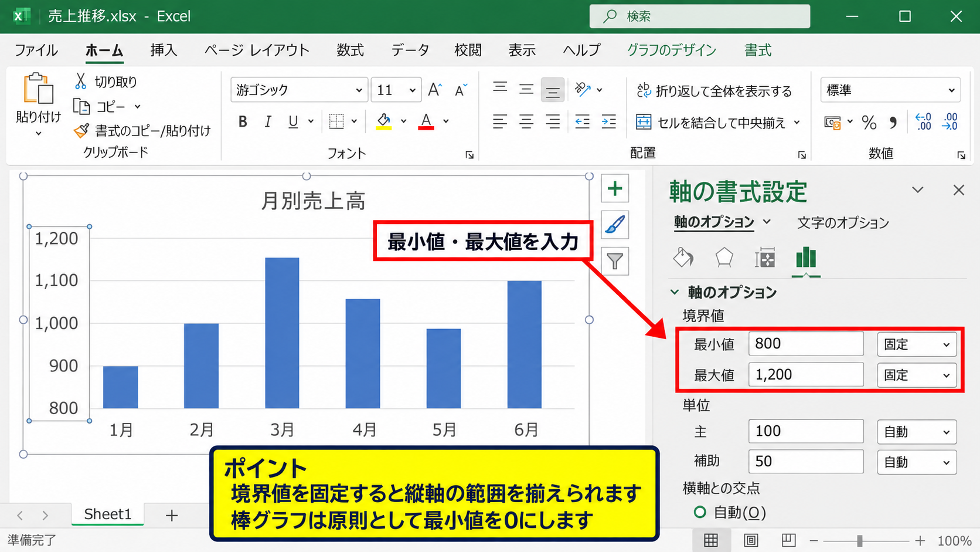
Task: Click the center align text icon
Action: click(x=526, y=121)
